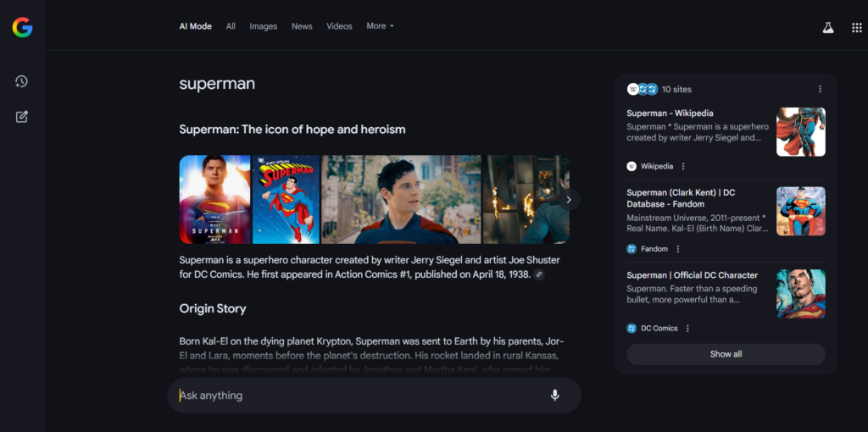
Task: Click the Fandom favicon under second result
Action: point(632,249)
